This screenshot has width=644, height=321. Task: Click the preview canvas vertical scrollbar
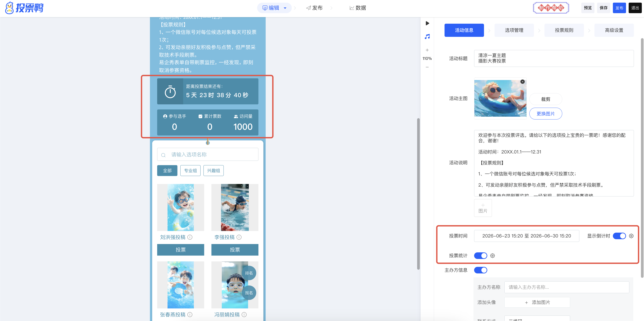pyautogui.click(x=418, y=194)
